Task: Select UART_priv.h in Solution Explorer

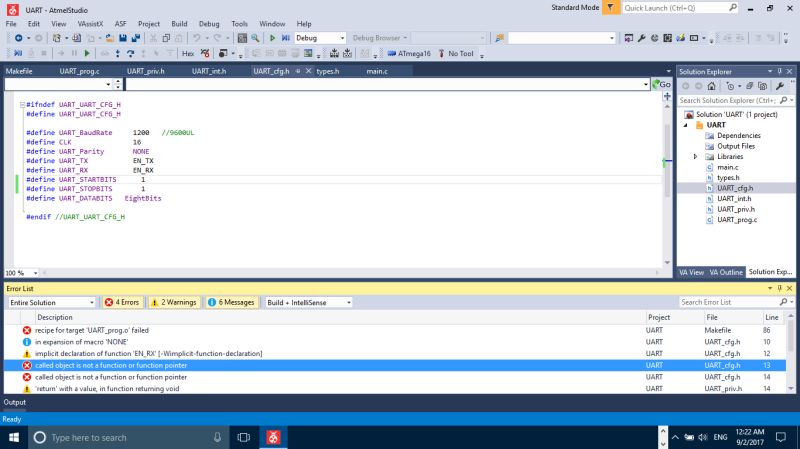Action: tap(736, 209)
